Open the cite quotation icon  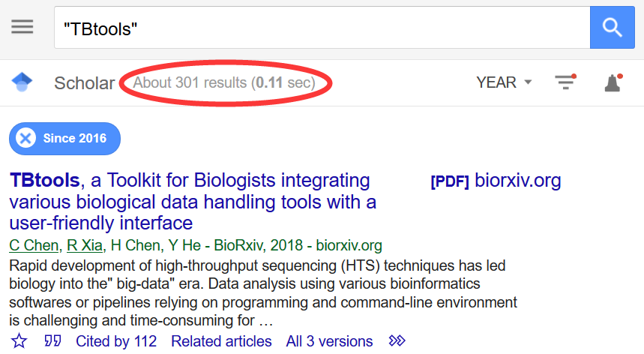tap(52, 340)
